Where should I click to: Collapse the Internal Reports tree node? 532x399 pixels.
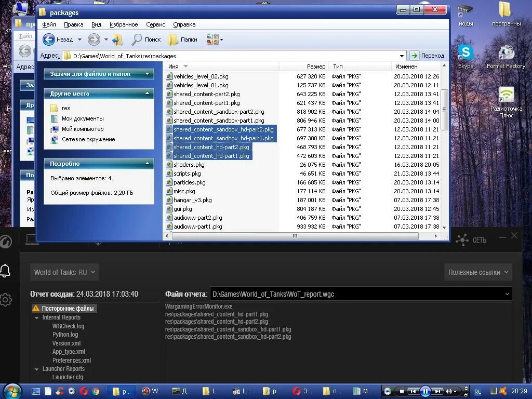coord(36,317)
